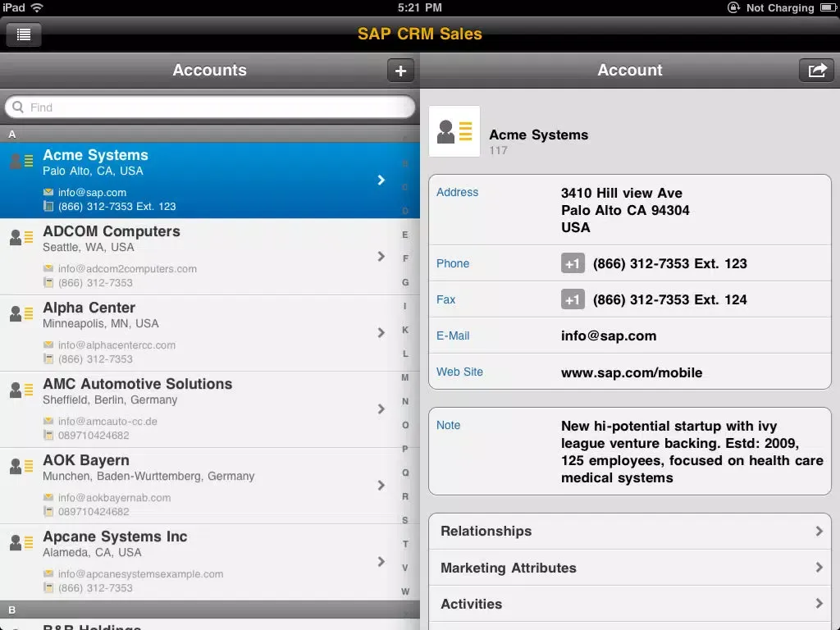
Task: Click Apcane Systems Inc contact icon
Action: tap(21, 543)
